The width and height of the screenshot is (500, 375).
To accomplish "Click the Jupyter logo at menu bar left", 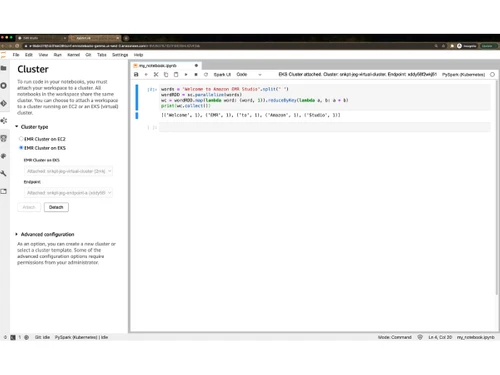I will point(3,55).
